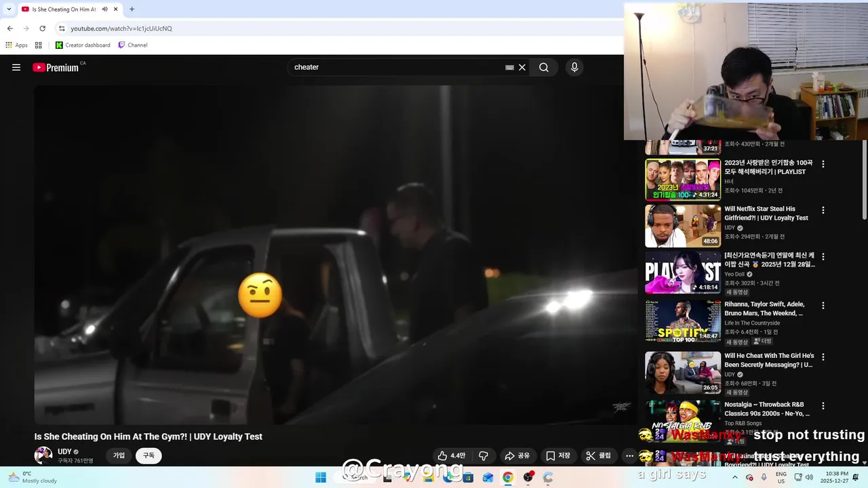The image size is (868, 488).
Task: Open the Microsoft Store taskbar icon
Action: point(468,477)
